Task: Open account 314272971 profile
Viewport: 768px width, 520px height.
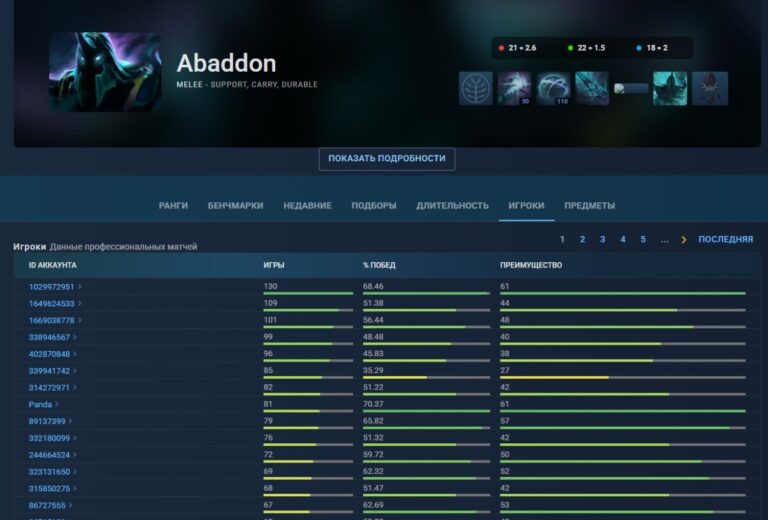Action: click(x=49, y=388)
